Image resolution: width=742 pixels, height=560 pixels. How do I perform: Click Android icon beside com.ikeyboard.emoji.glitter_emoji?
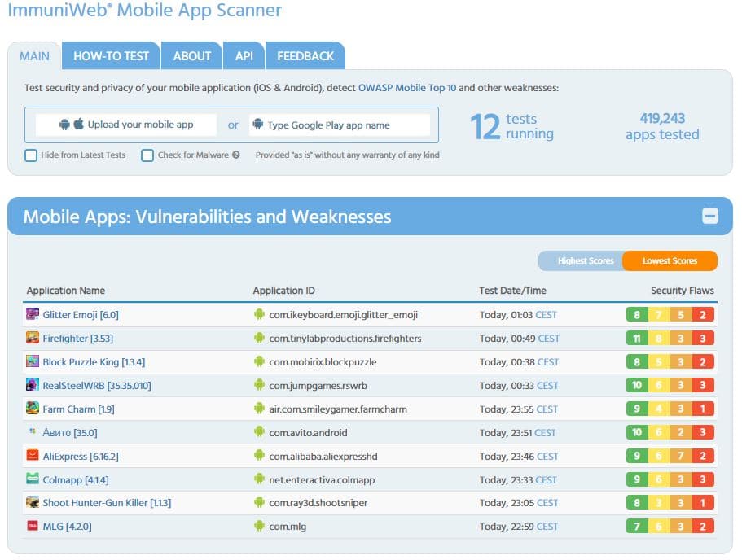point(259,314)
